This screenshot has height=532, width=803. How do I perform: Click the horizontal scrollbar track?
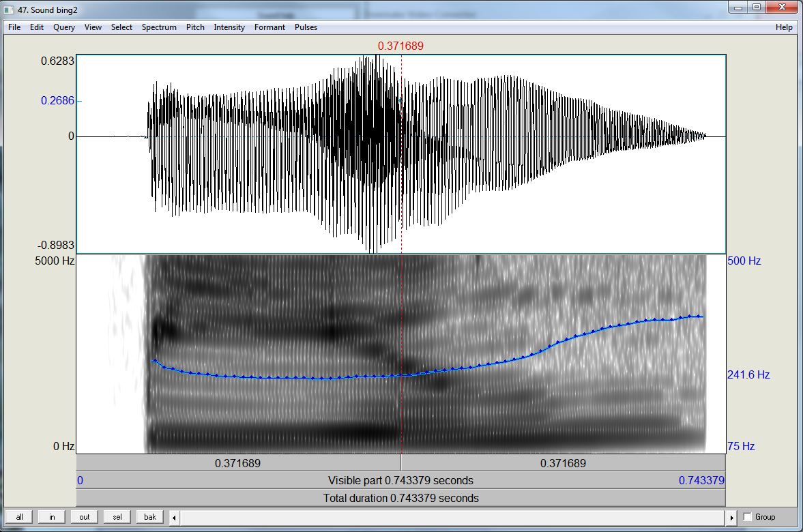[453, 518]
